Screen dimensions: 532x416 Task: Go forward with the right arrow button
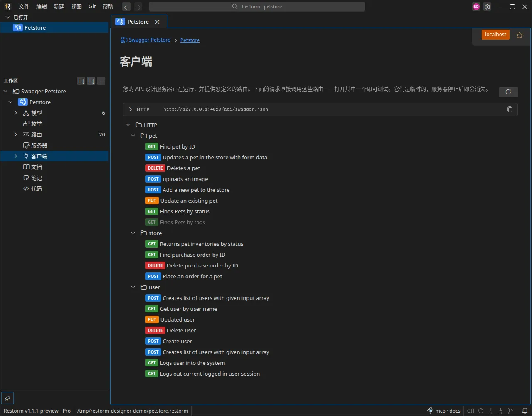(x=138, y=7)
